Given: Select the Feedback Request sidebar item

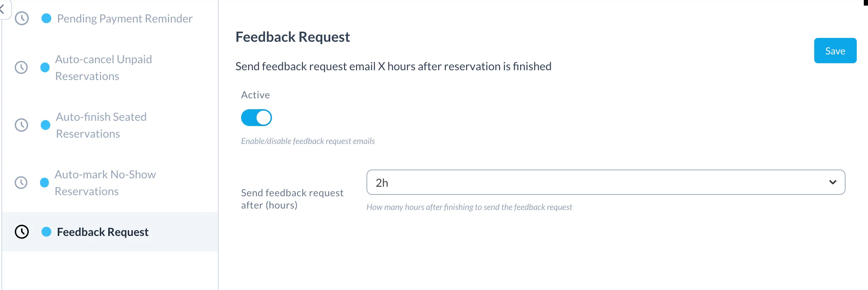Looking at the screenshot, I should pyautogui.click(x=110, y=232).
